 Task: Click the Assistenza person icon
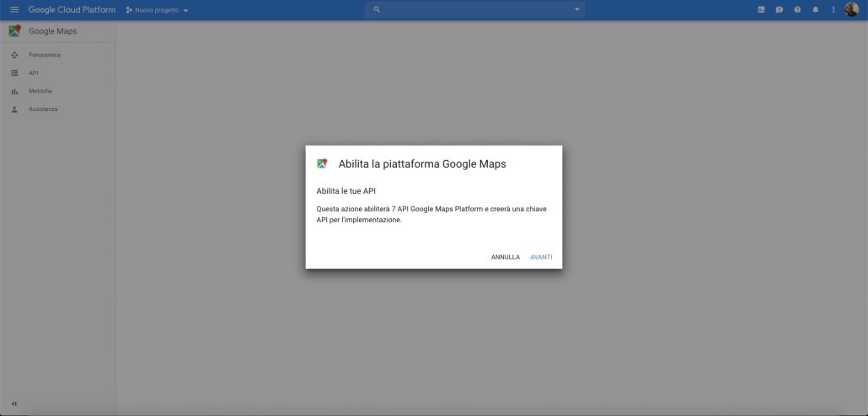(x=15, y=109)
